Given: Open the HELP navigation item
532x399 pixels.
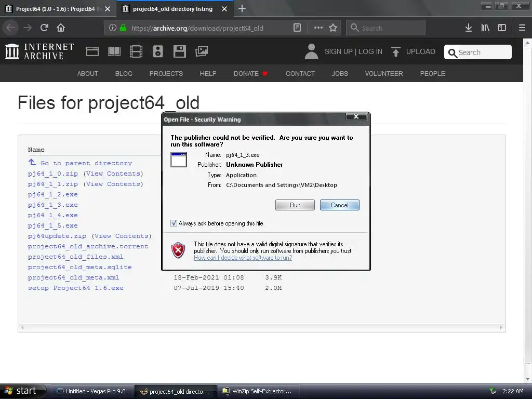Looking at the screenshot, I should pos(208,74).
